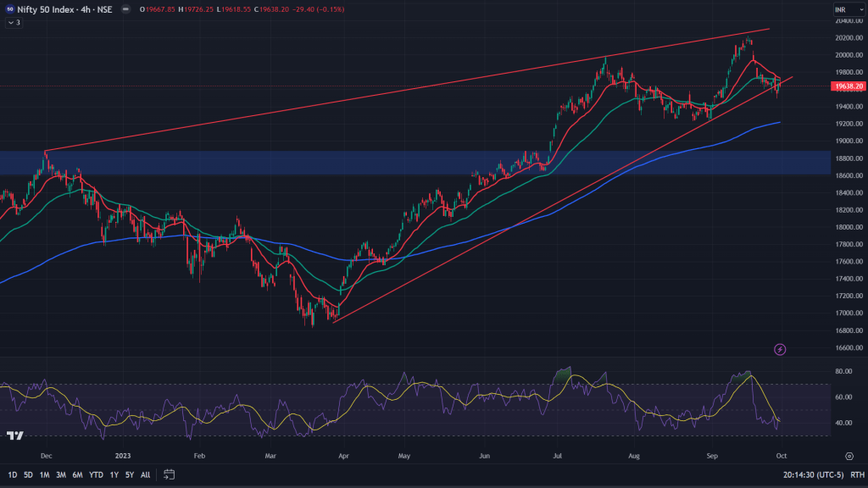Switch to the YTD time range
The image size is (868, 488).
pyautogui.click(x=95, y=474)
